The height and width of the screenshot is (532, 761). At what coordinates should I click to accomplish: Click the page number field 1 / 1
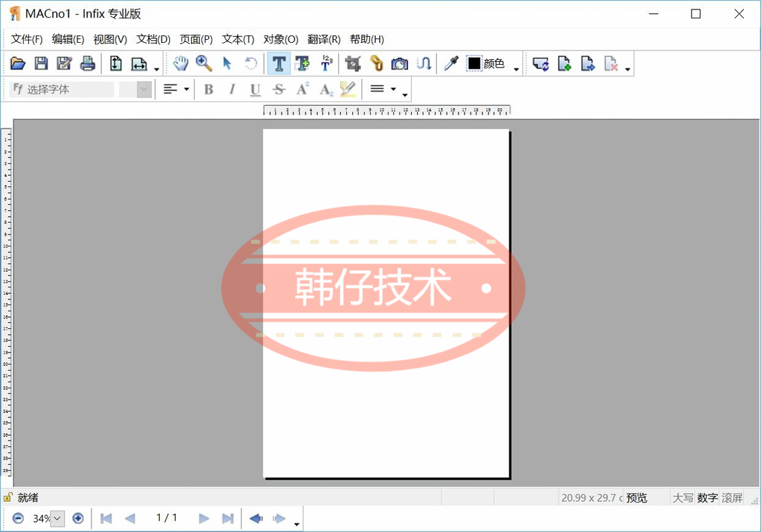[167, 518]
